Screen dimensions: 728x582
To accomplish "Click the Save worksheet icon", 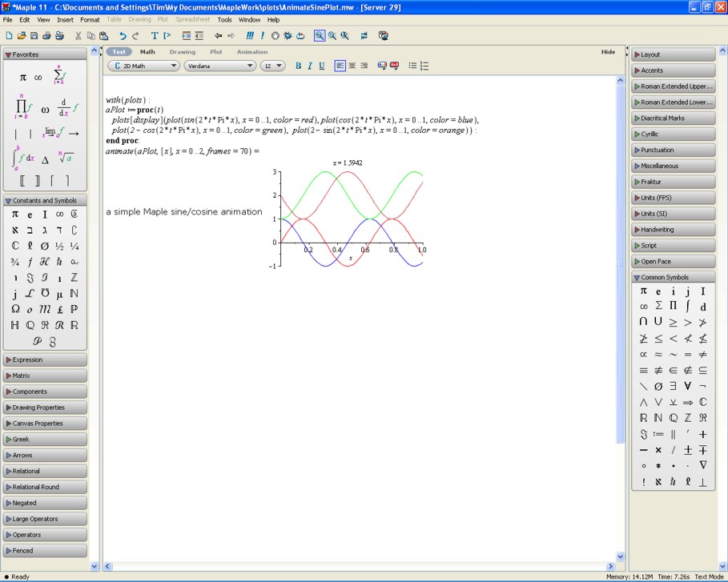I will pyautogui.click(x=34, y=36).
